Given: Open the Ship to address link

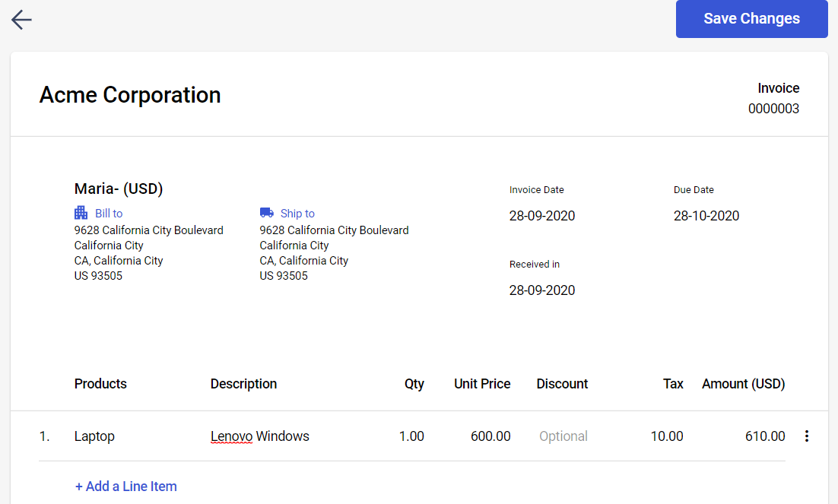Looking at the screenshot, I should [x=297, y=214].
